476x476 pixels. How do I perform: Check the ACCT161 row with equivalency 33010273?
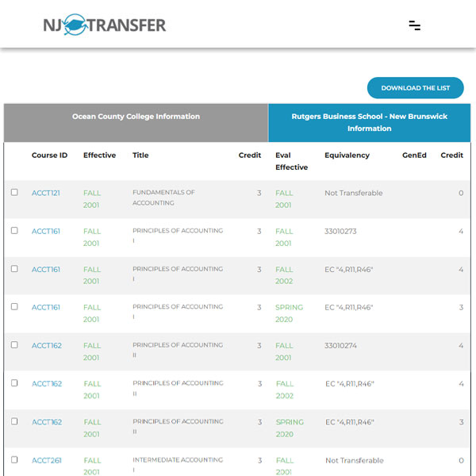(14, 230)
